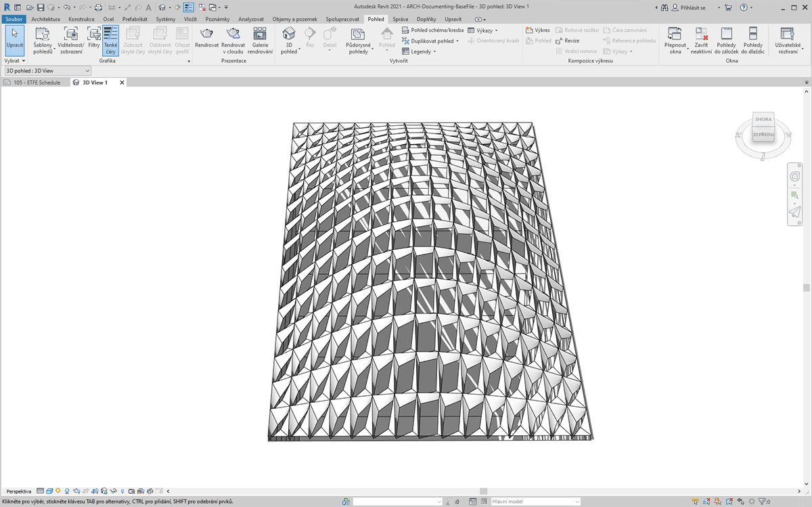Viewport: 812px width, 507px height.
Task: Switch to the Vložit ribbon tab
Action: click(190, 19)
